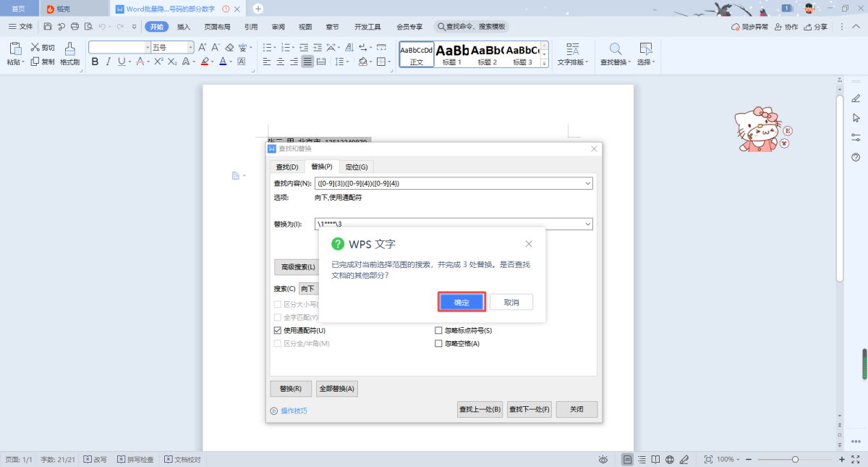
Task: Click the 取消 cancel button
Action: 511,302
